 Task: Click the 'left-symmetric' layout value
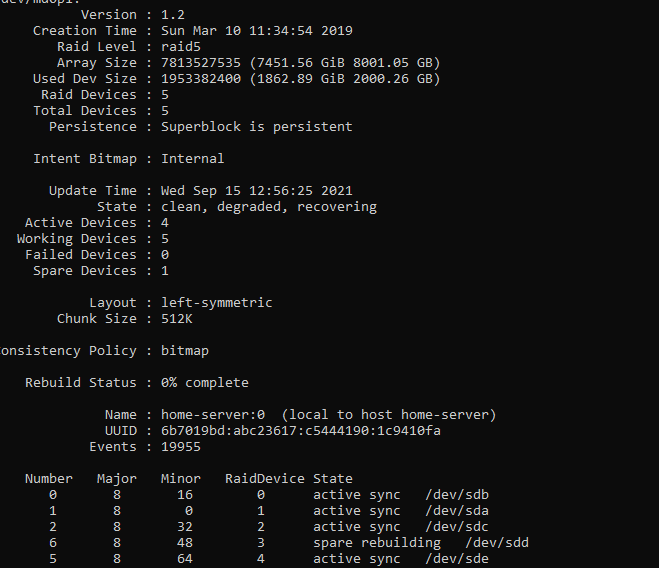pyautogui.click(x=217, y=303)
